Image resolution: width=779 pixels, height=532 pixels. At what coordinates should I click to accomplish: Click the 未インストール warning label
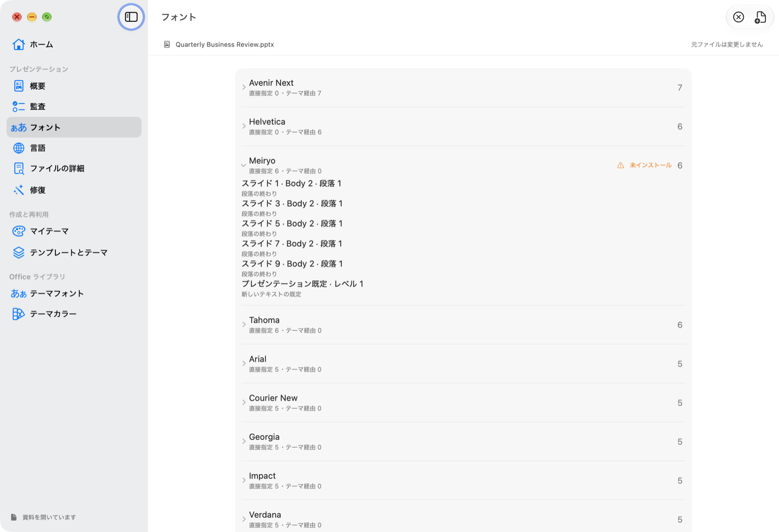click(650, 165)
